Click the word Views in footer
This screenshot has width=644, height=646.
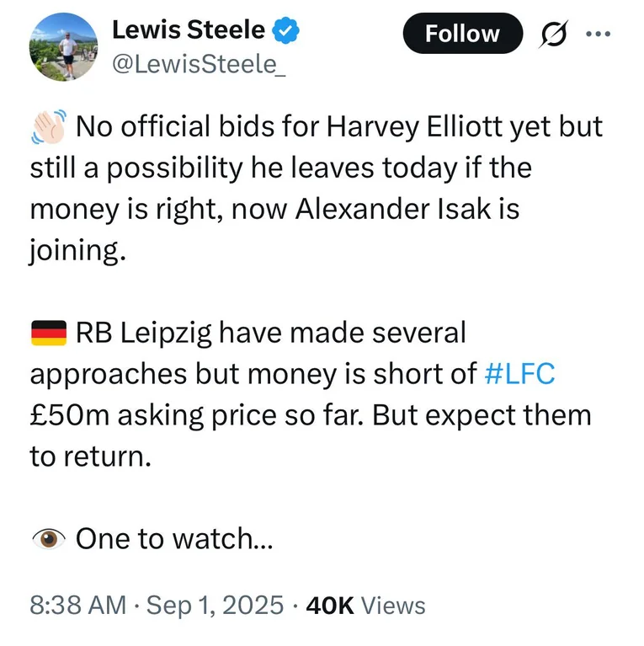click(x=393, y=606)
